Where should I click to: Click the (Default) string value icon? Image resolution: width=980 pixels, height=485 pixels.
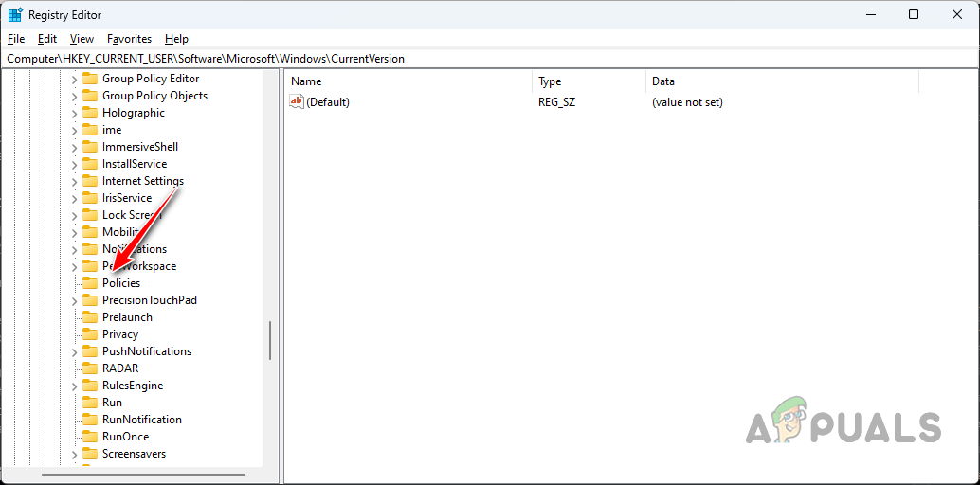[x=297, y=102]
